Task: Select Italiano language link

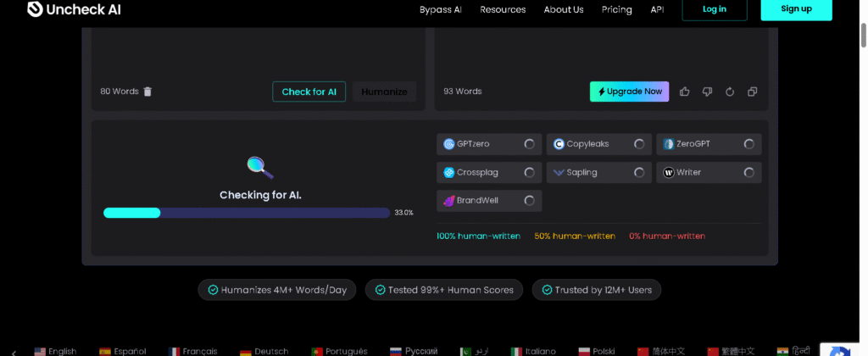Action: [x=533, y=351]
